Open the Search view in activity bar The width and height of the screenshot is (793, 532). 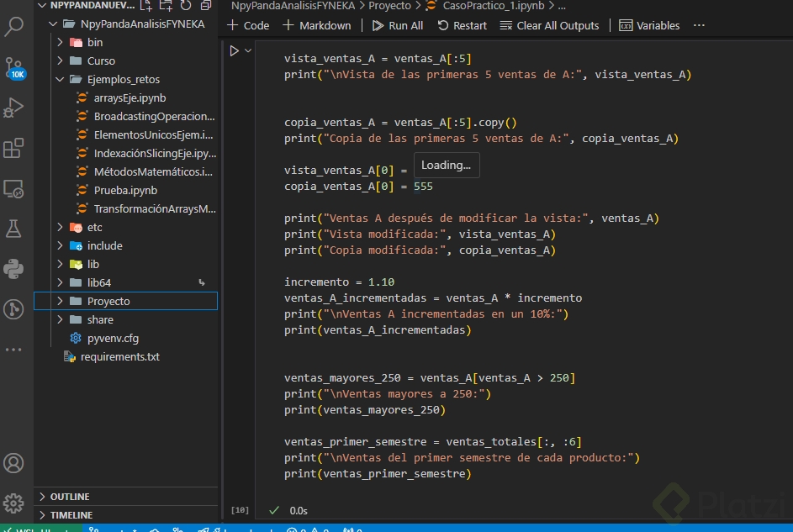pos(14,25)
